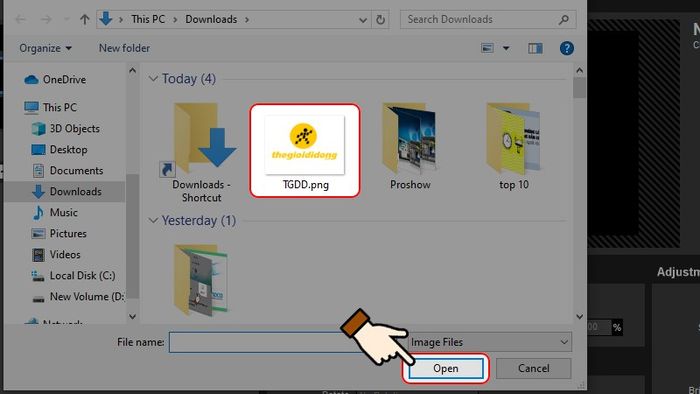Click the Music note icon

(38, 212)
